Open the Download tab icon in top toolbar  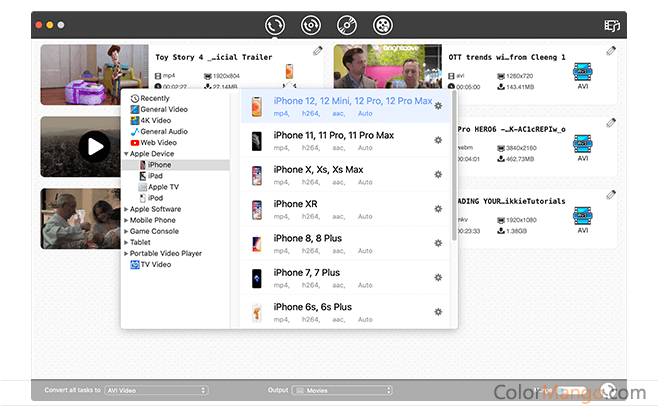coord(311,25)
